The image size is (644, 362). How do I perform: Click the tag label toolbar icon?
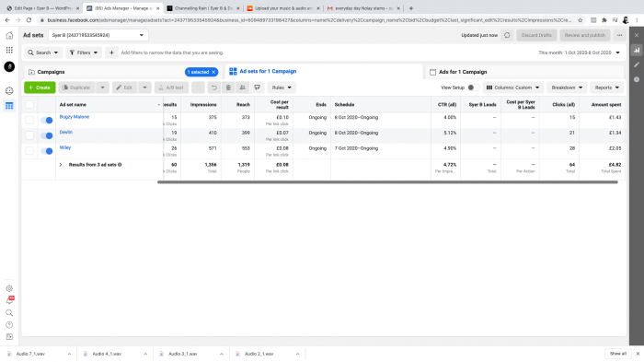coord(258,88)
